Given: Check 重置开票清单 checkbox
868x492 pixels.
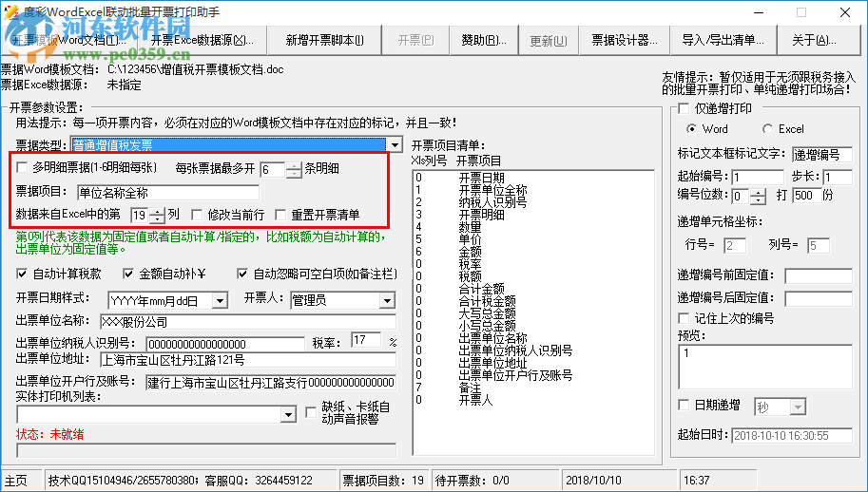Looking at the screenshot, I should 280,215.
